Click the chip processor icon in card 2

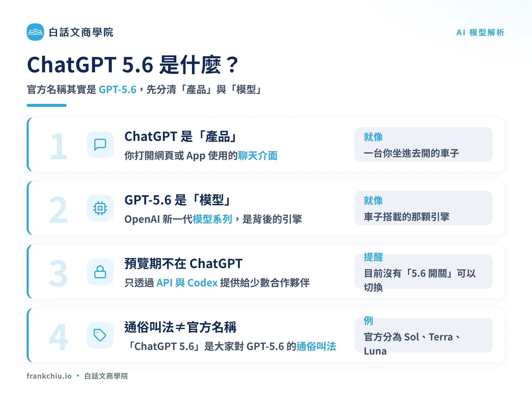(x=100, y=208)
